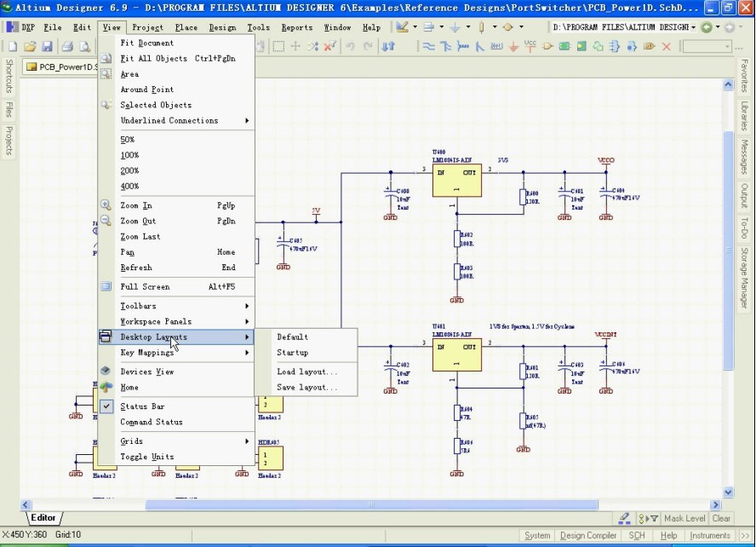The width and height of the screenshot is (756, 547).
Task: Open the empty filter combo box
Action: point(707,46)
